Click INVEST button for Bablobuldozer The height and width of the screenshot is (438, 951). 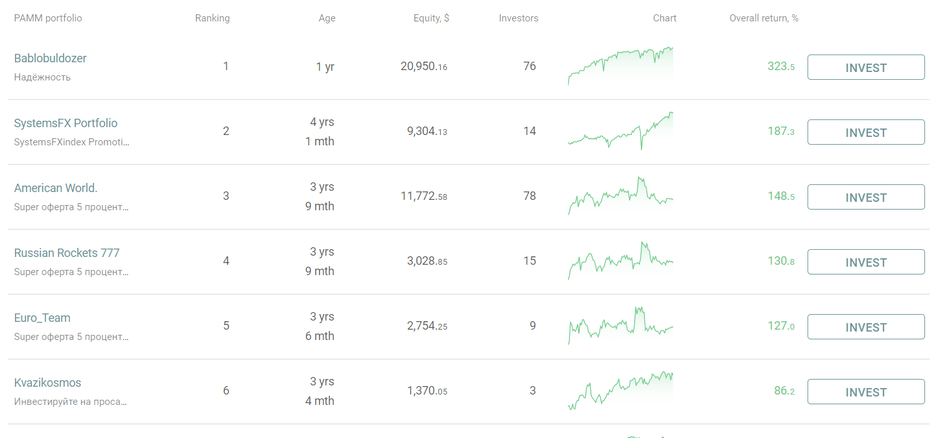[865, 68]
